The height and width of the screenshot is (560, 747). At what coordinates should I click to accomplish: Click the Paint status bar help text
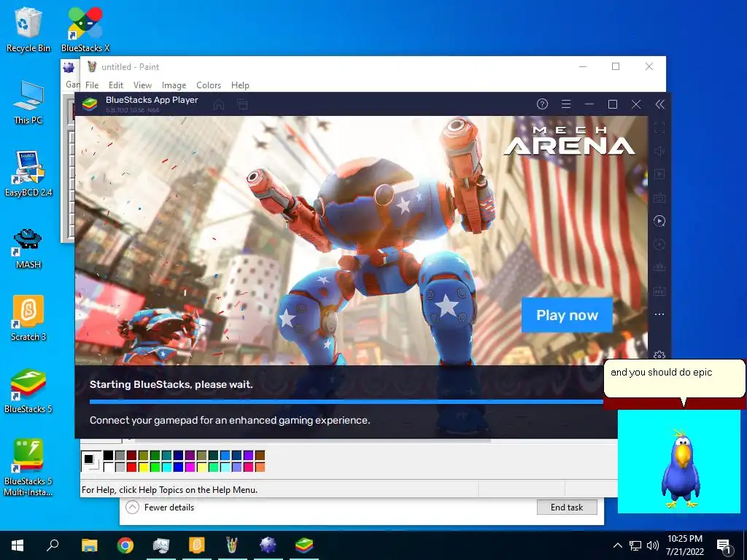click(x=169, y=489)
